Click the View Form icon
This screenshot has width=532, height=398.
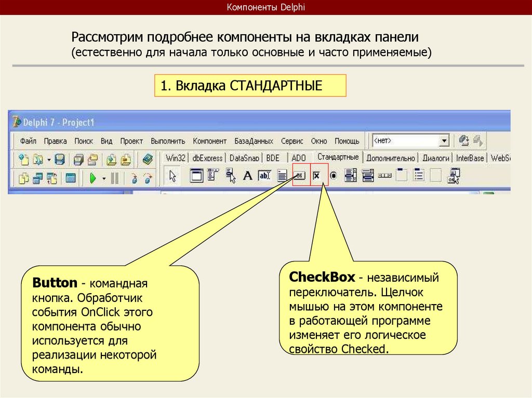click(37, 178)
